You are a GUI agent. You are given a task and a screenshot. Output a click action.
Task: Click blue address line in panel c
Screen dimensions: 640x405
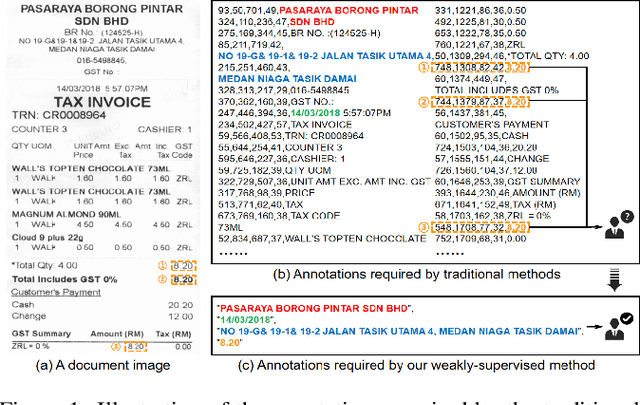(x=399, y=332)
